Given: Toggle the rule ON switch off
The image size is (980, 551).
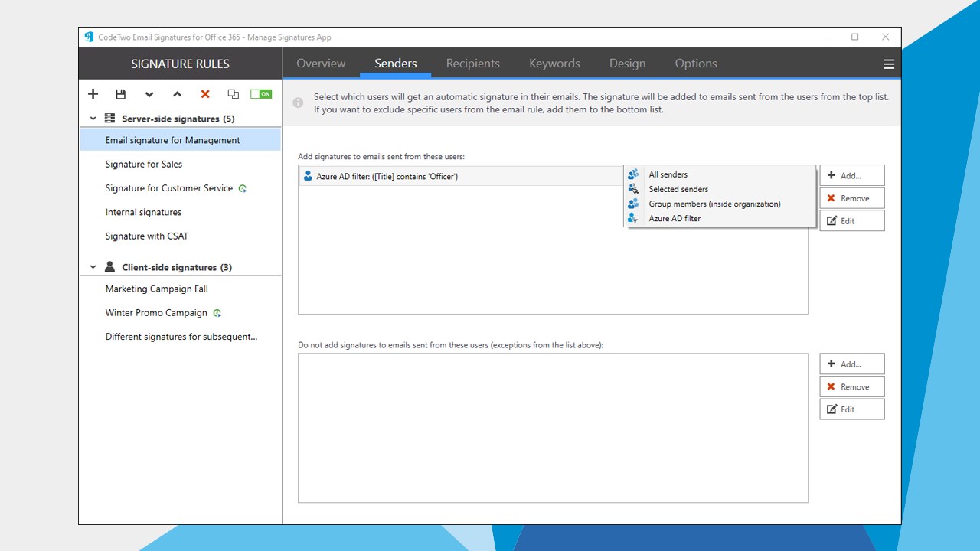Looking at the screenshot, I should (261, 94).
